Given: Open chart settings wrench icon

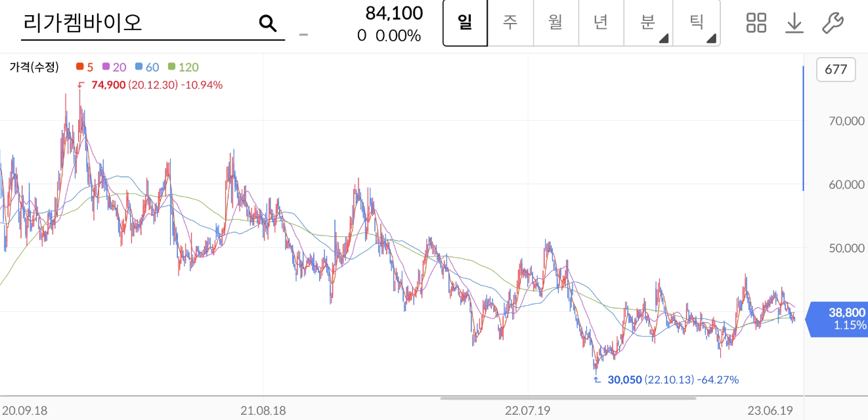Looking at the screenshot, I should coord(833,23).
